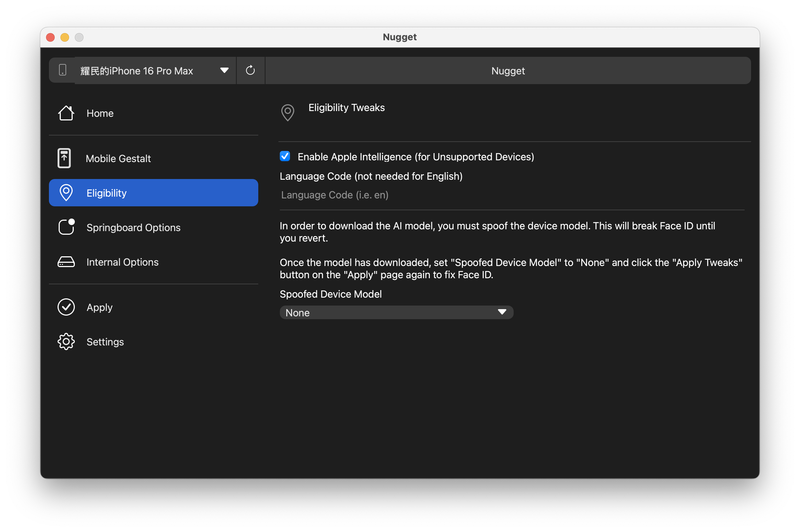This screenshot has height=532, width=800.
Task: Select the Eligibility page label
Action: [x=106, y=193]
